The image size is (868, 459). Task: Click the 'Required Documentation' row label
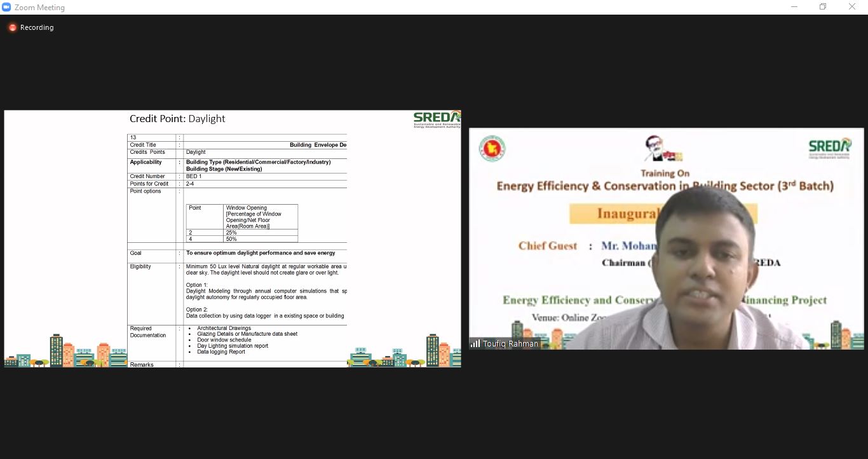coord(148,332)
